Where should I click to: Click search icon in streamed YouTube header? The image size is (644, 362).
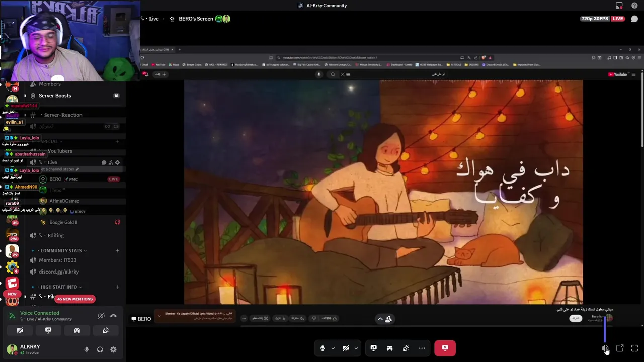[x=333, y=74]
